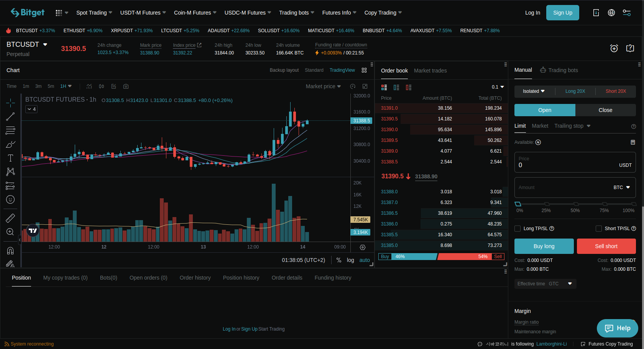Viewport: 644px width, 349px height.
Task: Switch to the Trading bots tab
Action: (x=559, y=70)
